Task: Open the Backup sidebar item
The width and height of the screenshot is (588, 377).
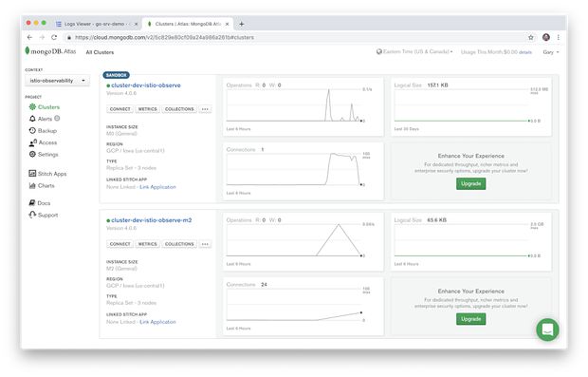Action: [43, 131]
